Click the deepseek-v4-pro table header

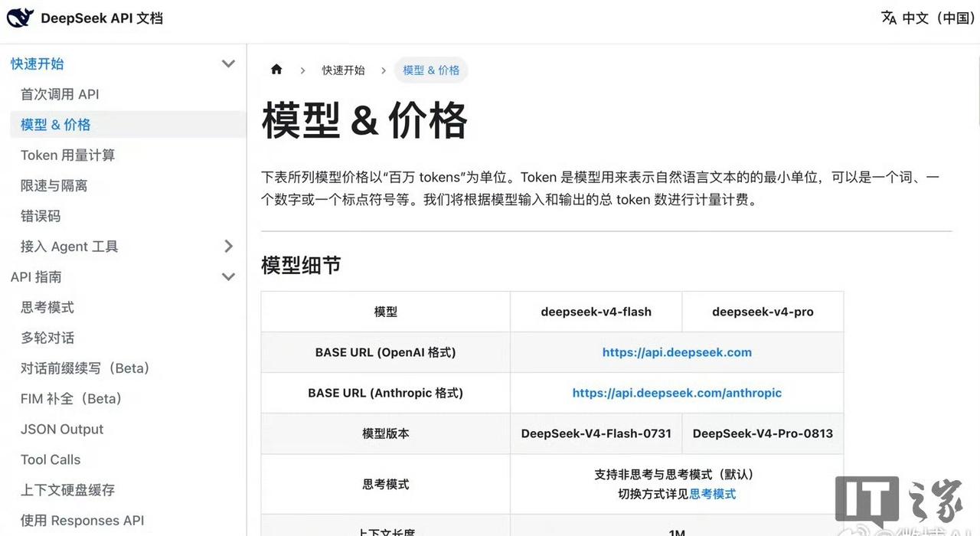coord(763,312)
